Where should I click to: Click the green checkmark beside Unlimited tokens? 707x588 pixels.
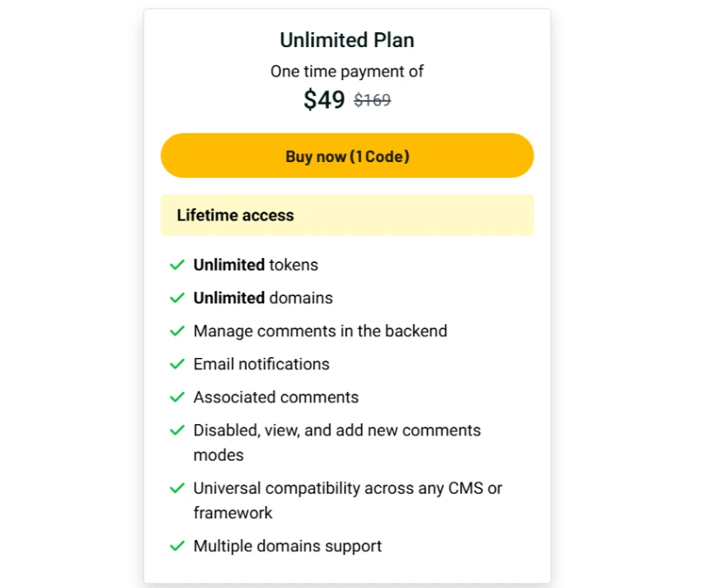click(177, 265)
